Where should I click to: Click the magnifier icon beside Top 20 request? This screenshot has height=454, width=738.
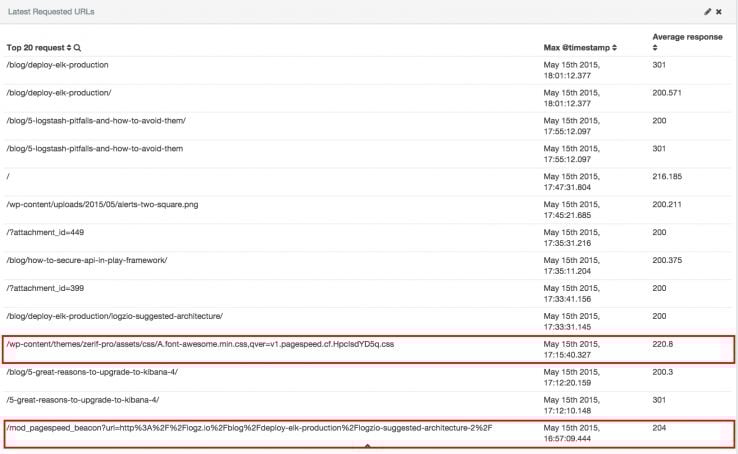click(x=77, y=48)
